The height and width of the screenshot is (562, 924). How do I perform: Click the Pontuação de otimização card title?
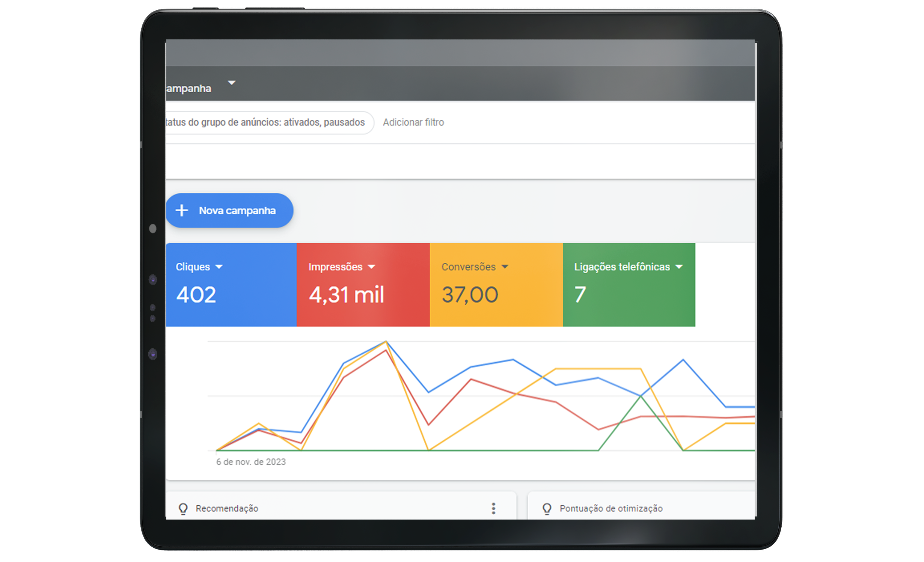pos(611,509)
